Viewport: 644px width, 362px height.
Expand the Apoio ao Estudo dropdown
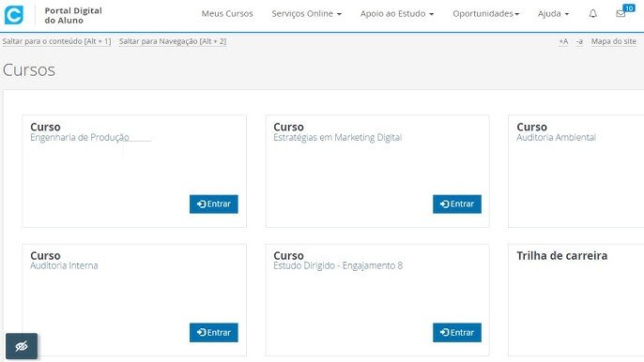(397, 13)
